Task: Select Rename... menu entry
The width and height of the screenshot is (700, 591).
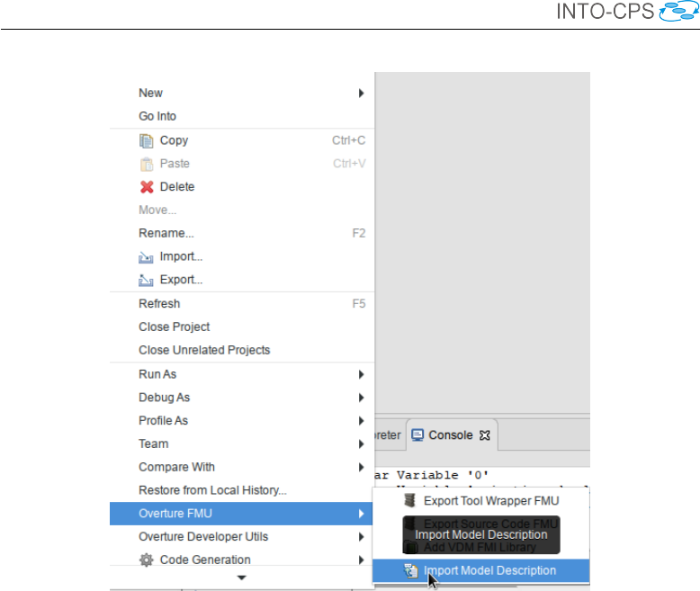Action: pos(241,233)
